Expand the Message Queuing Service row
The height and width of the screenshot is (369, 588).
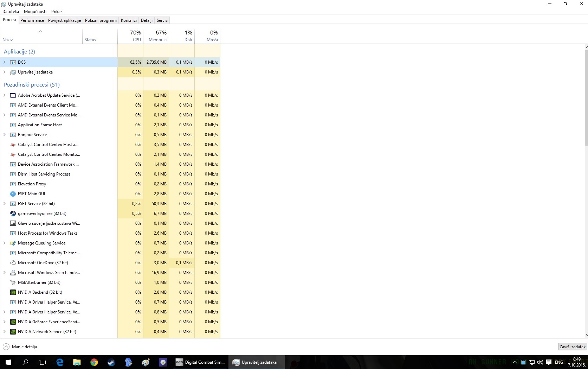[5, 243]
